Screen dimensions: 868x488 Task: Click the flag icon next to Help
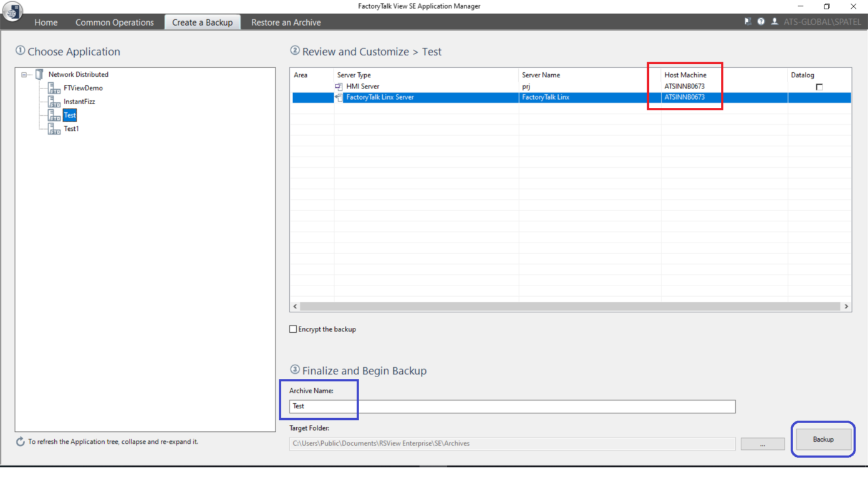[748, 21]
